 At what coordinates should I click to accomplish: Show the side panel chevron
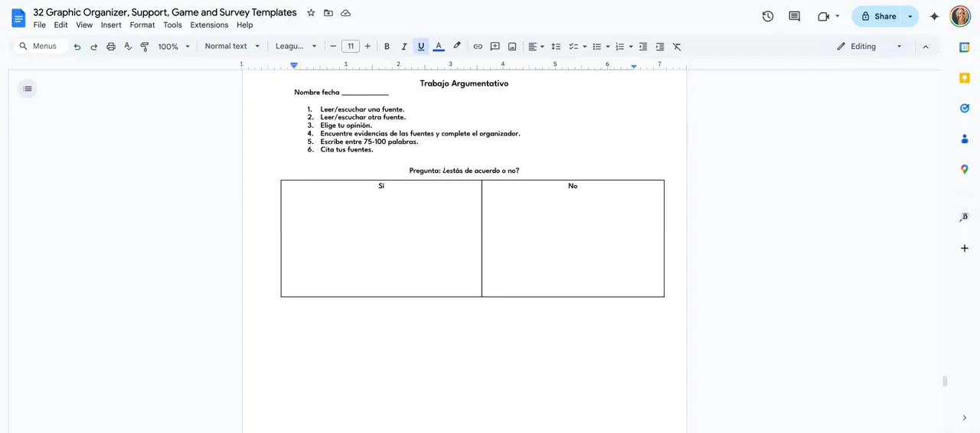pyautogui.click(x=965, y=418)
